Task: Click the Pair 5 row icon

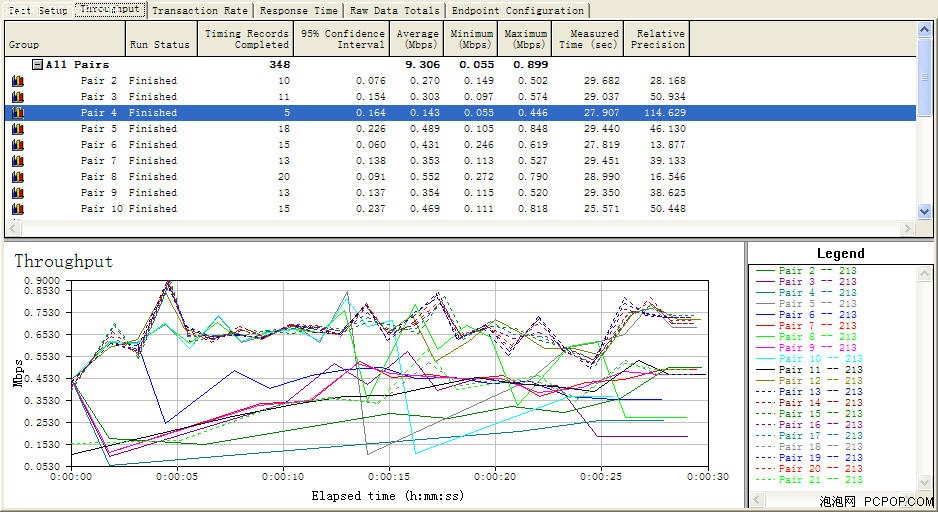Action: [x=18, y=129]
